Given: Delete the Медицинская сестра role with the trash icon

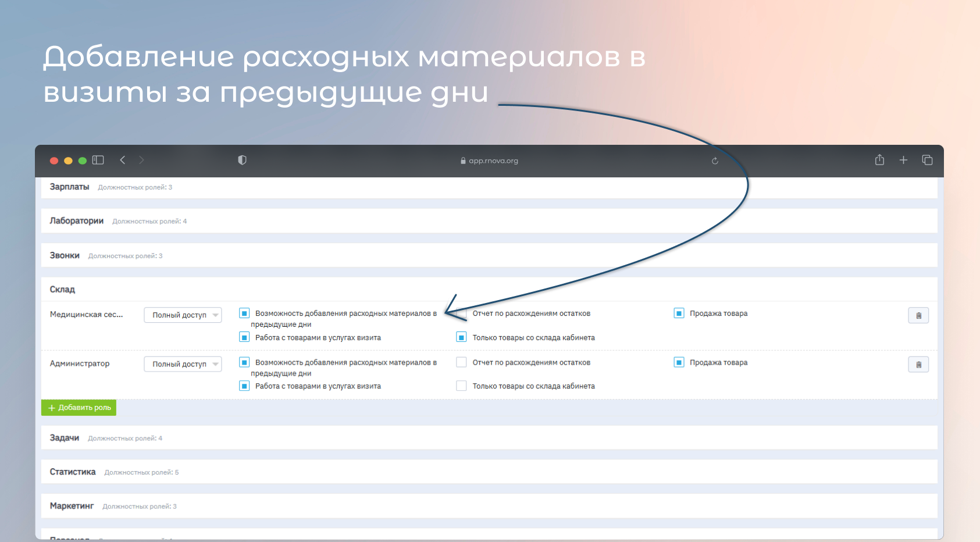Looking at the screenshot, I should click(x=918, y=315).
